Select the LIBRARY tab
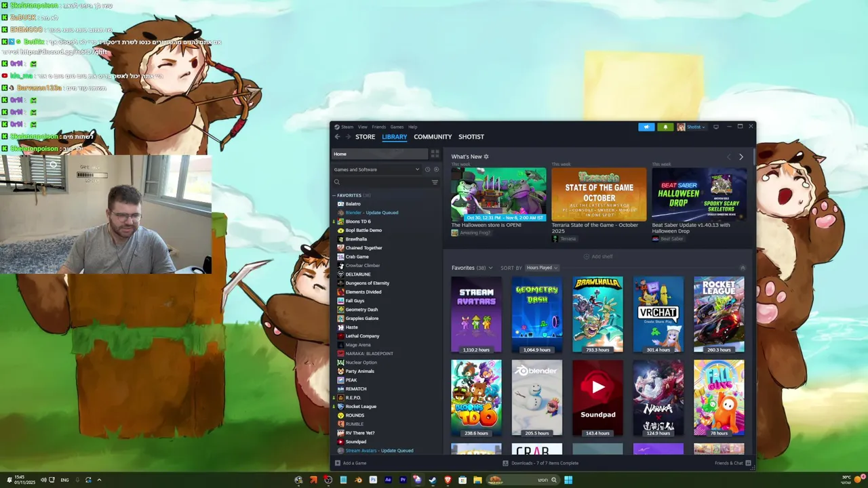The width and height of the screenshot is (868, 488). [394, 137]
